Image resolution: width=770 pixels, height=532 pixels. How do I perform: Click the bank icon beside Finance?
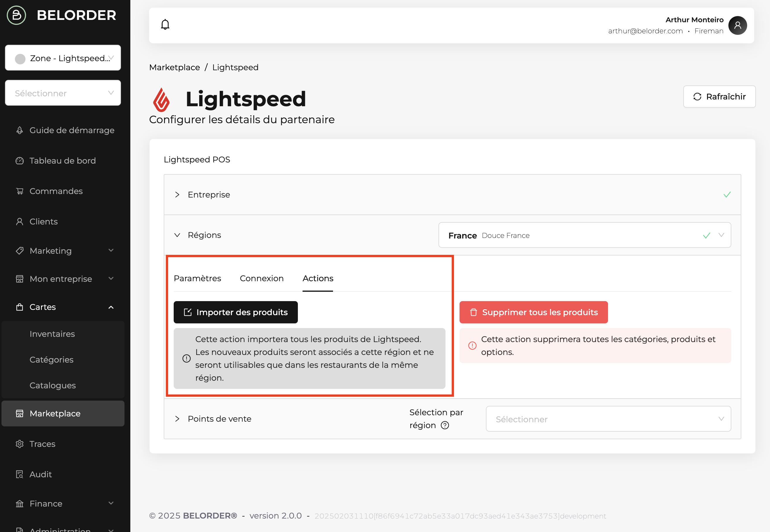[x=20, y=504]
